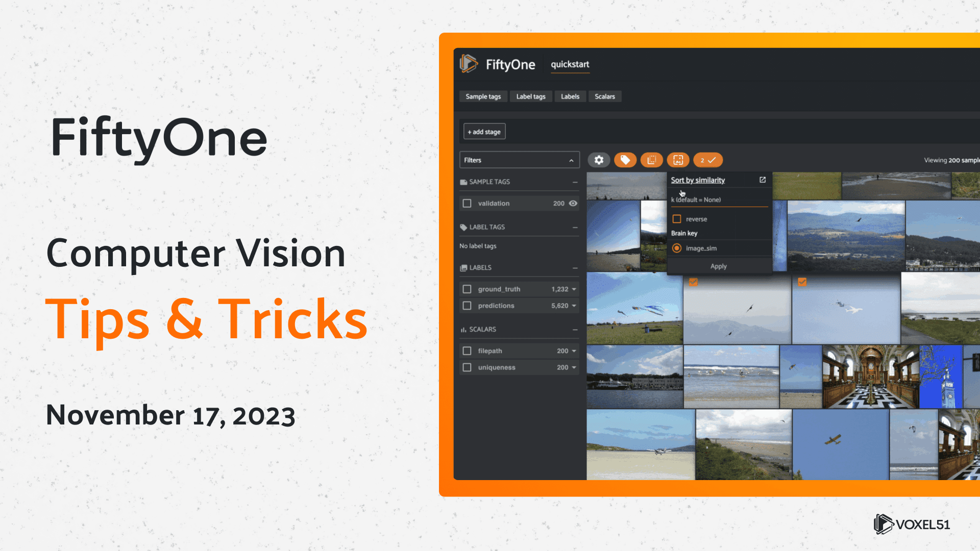Open external link icon beside Sort by similarity
This screenshot has width=980, height=551.
[763, 180]
